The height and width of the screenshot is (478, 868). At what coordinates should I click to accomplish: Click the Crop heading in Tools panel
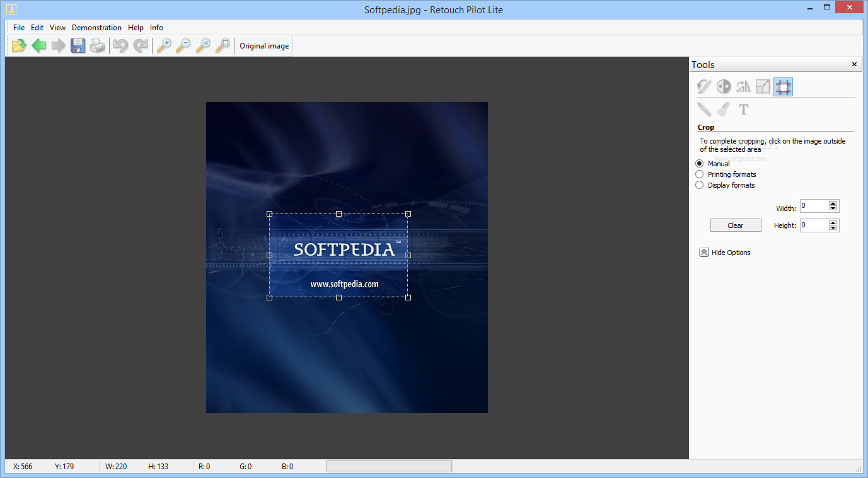click(x=706, y=127)
